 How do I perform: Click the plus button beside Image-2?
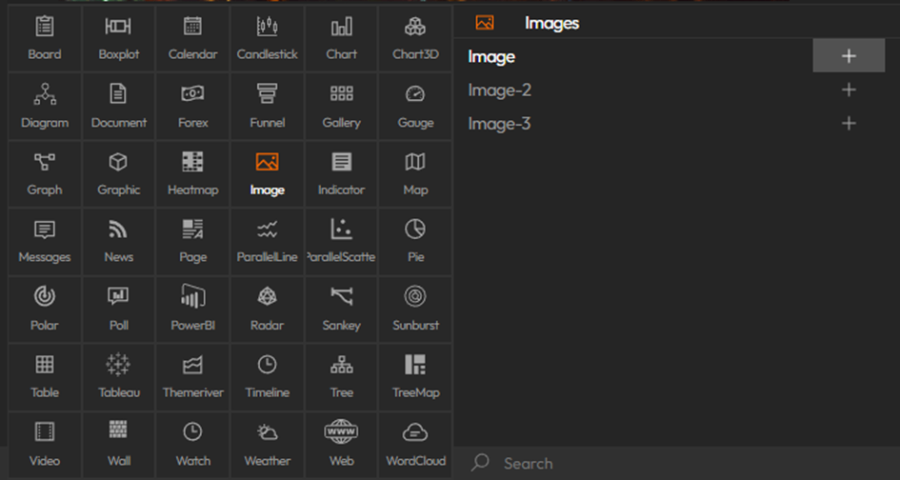pyautogui.click(x=849, y=90)
